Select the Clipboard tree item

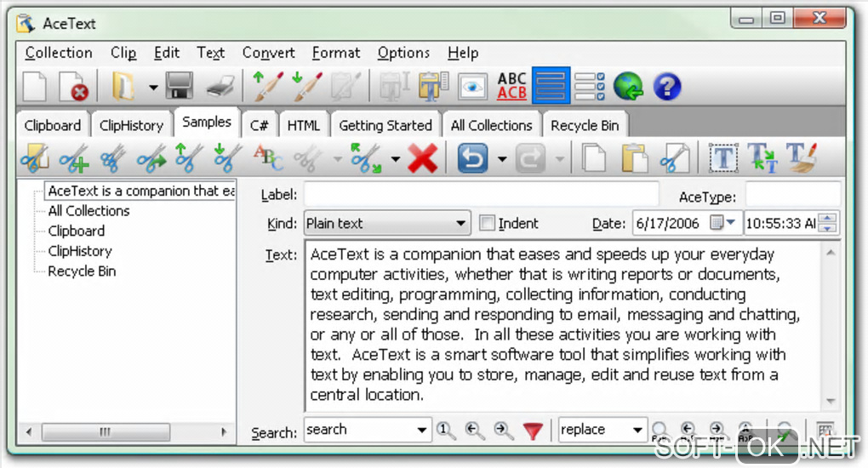coord(76,231)
